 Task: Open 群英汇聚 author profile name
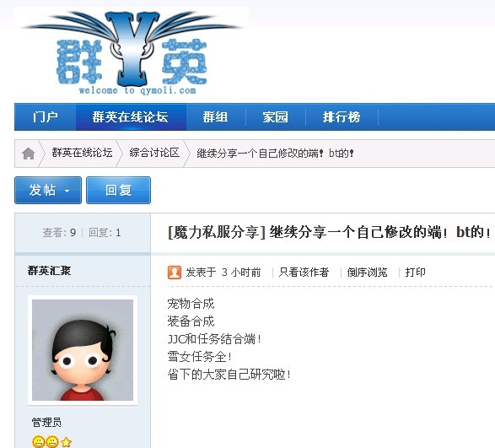[49, 271]
